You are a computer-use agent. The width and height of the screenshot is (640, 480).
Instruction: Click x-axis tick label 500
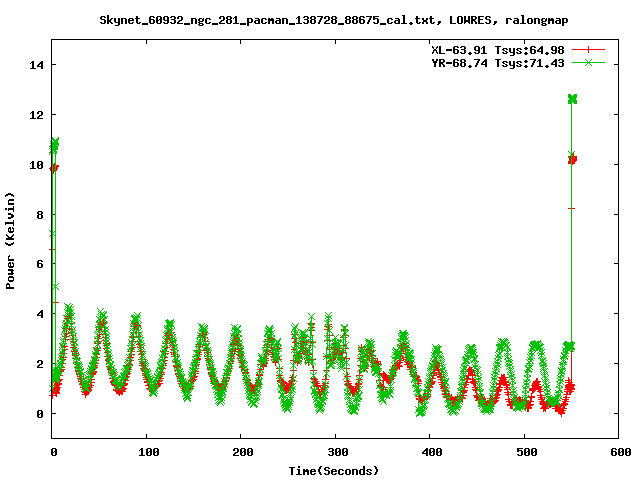coord(527,452)
